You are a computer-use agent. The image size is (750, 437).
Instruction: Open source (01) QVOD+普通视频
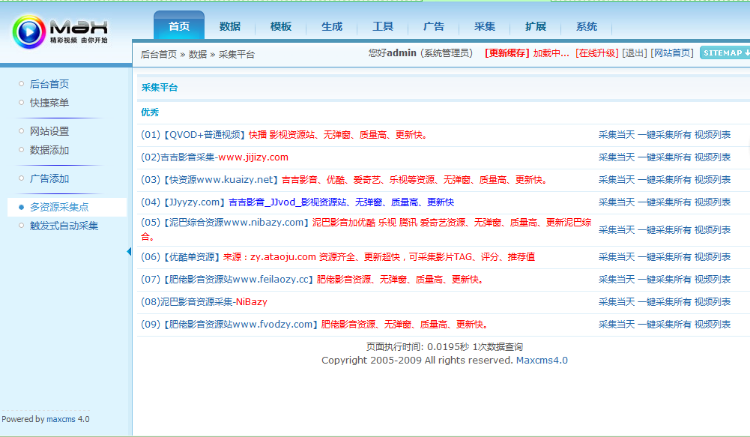(284, 135)
